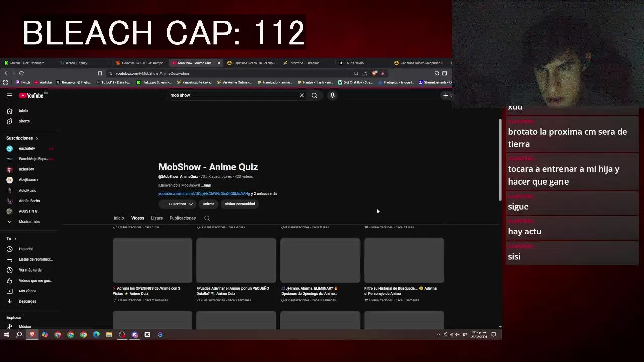Go back with the browser back arrow

pos(6,73)
